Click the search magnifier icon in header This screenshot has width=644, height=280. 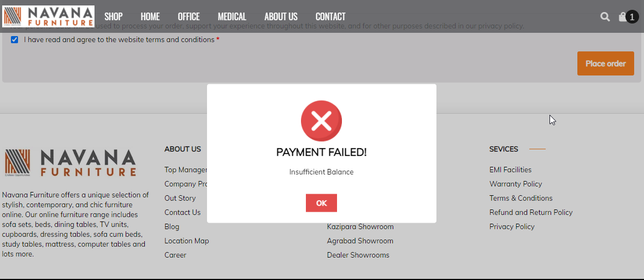605,17
